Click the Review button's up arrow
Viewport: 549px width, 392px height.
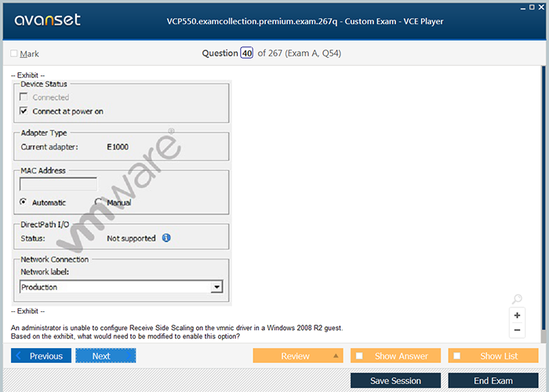pos(336,356)
